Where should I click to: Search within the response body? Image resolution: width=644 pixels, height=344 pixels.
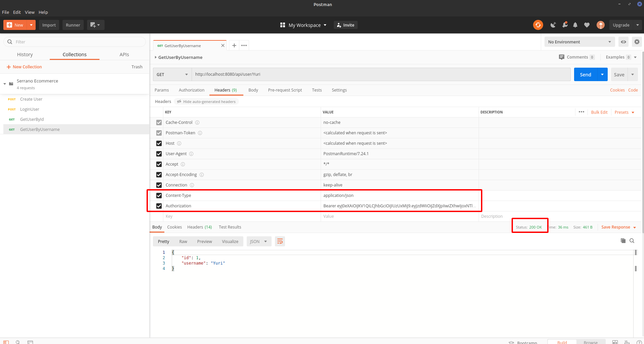coord(632,241)
